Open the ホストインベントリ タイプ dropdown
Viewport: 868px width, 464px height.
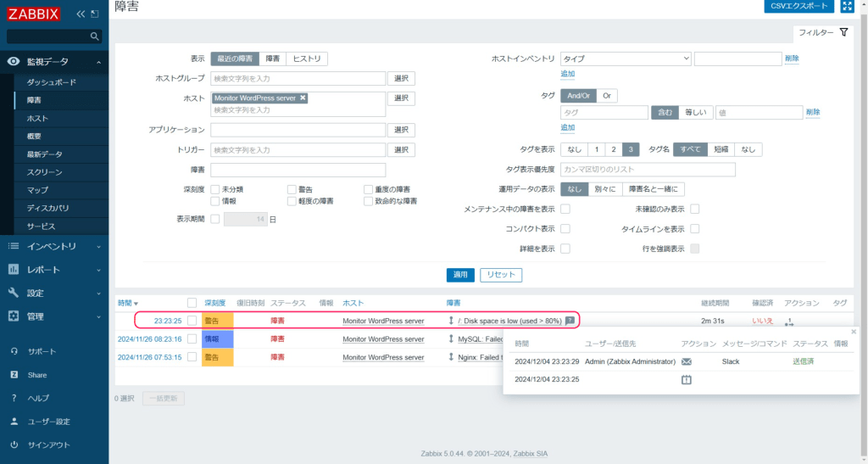tap(626, 59)
